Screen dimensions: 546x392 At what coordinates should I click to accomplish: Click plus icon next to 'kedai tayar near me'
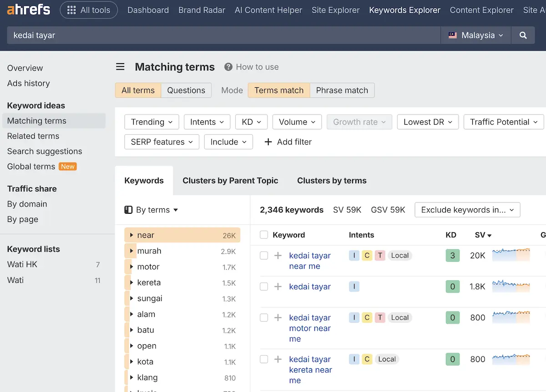pyautogui.click(x=278, y=256)
